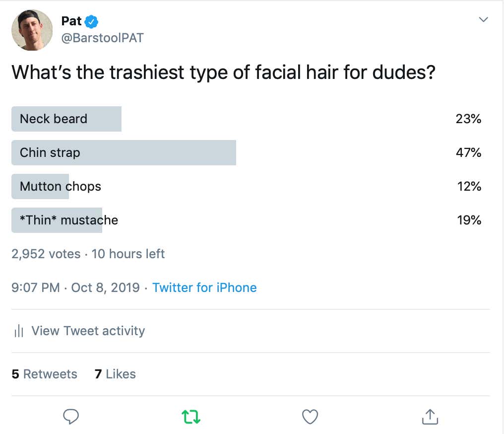Click the 47% Chin strap result bar
The height and width of the screenshot is (434, 504).
pos(124,152)
